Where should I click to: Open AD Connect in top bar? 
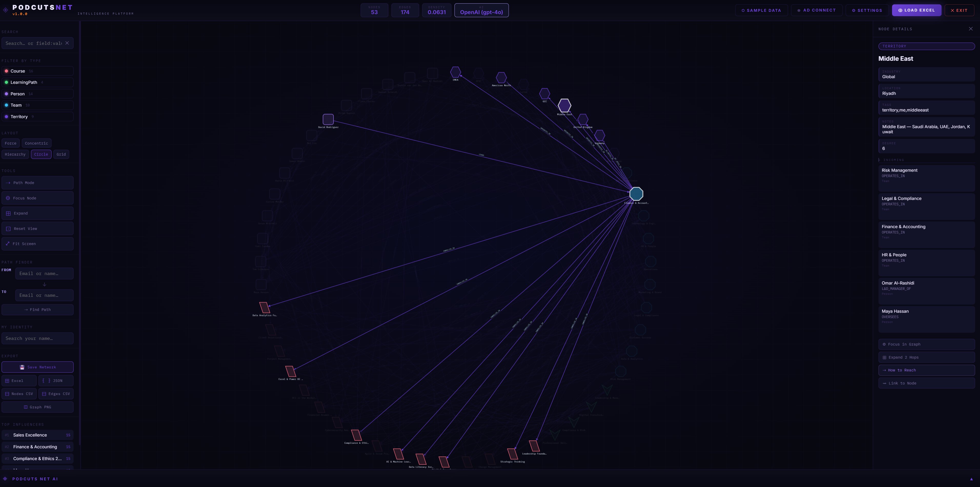click(x=816, y=10)
